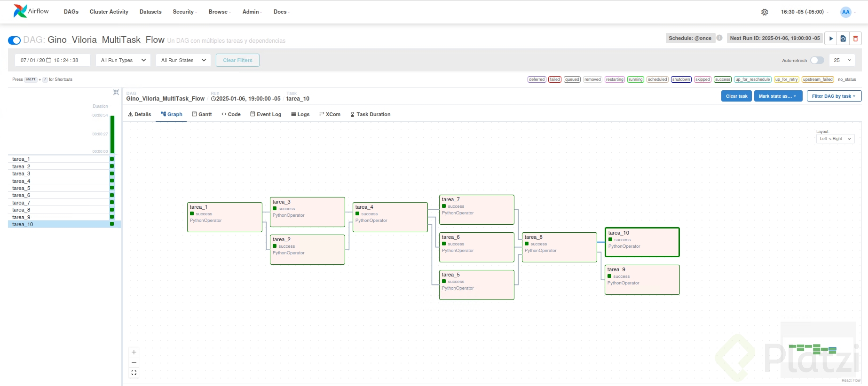
Task: Click the schedule info icon
Action: click(719, 38)
